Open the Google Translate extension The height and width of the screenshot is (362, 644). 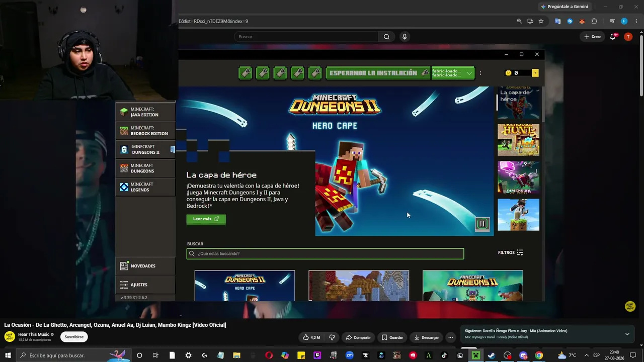click(x=557, y=21)
